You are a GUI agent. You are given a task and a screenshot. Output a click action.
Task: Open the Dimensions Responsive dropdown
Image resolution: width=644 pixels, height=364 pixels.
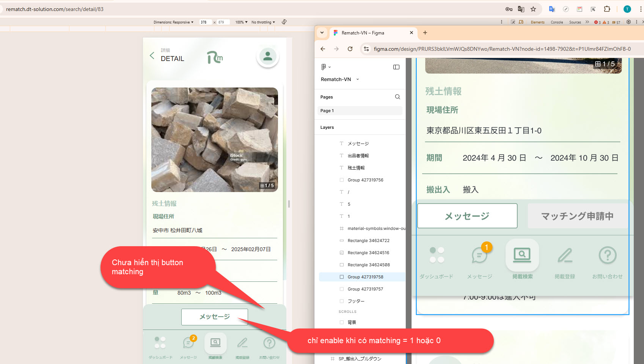click(x=173, y=22)
